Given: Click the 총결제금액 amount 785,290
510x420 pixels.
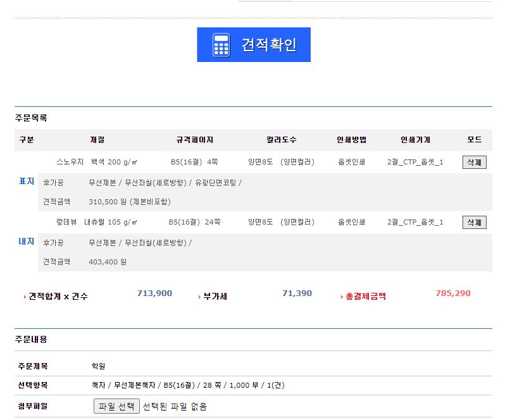Looking at the screenshot, I should pos(453,293).
